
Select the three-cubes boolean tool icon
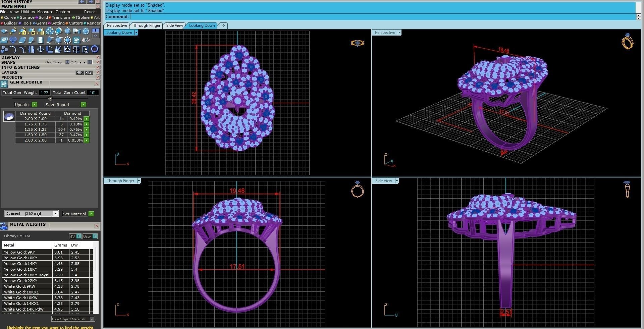point(4,49)
